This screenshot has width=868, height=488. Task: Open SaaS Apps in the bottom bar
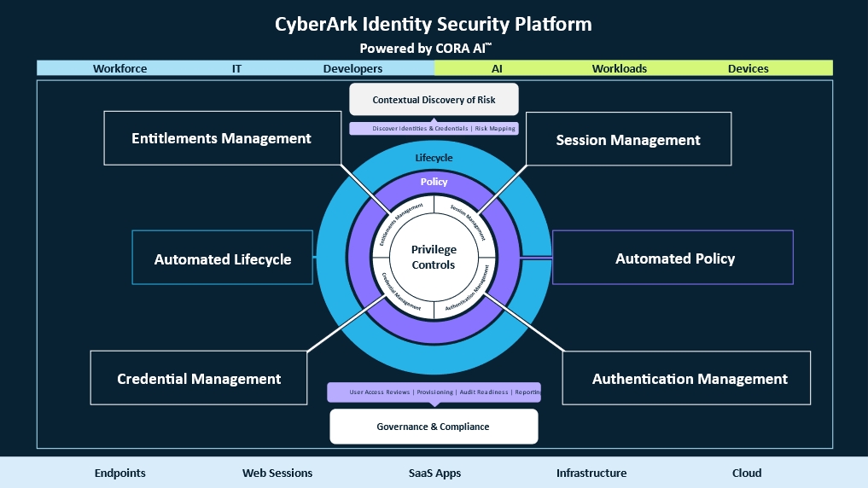434,473
